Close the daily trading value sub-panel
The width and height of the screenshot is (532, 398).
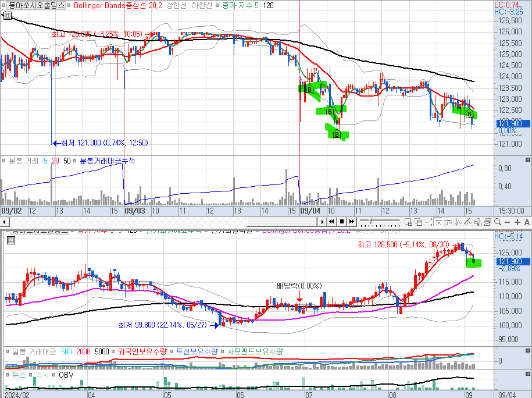coord(527,350)
